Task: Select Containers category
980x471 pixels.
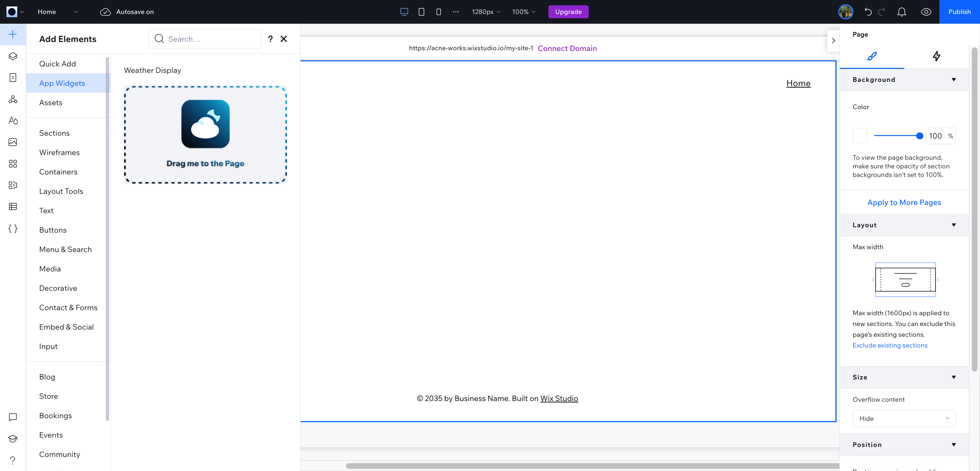Action: click(68, 172)
